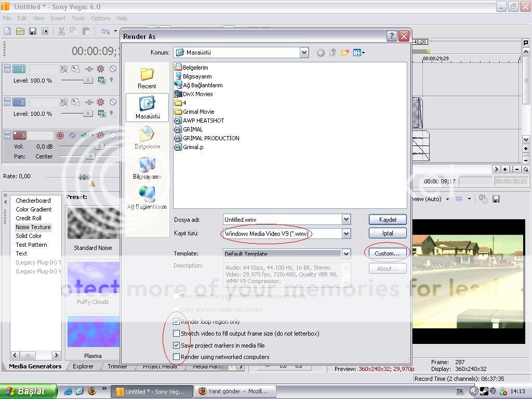This screenshot has height=399, width=532.
Task: Uncheck Render loop region only
Action: tap(176, 321)
